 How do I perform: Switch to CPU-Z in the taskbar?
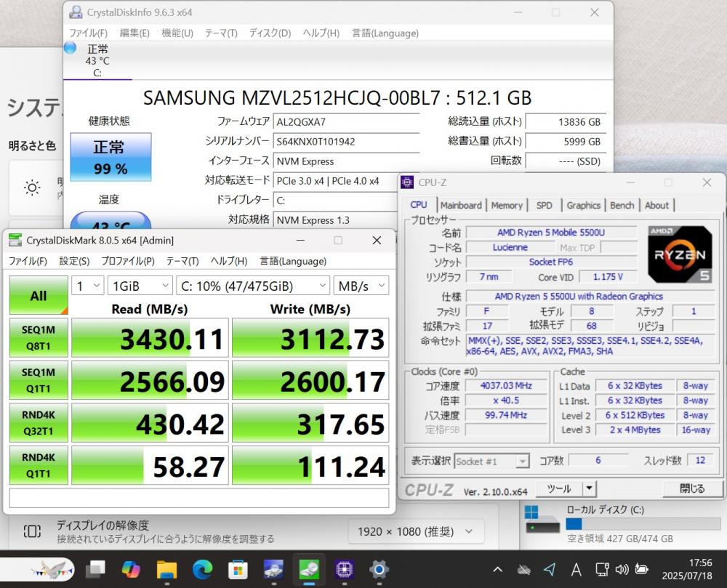click(x=344, y=569)
